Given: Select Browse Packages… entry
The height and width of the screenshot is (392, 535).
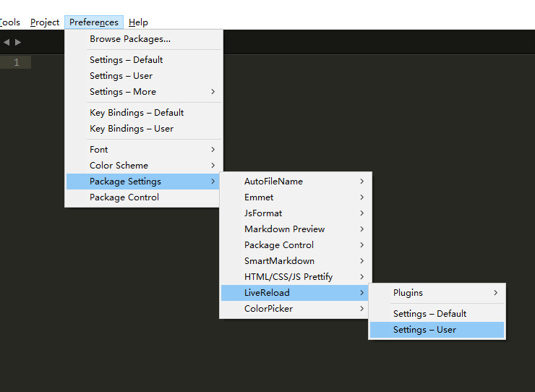Looking at the screenshot, I should [143, 39].
